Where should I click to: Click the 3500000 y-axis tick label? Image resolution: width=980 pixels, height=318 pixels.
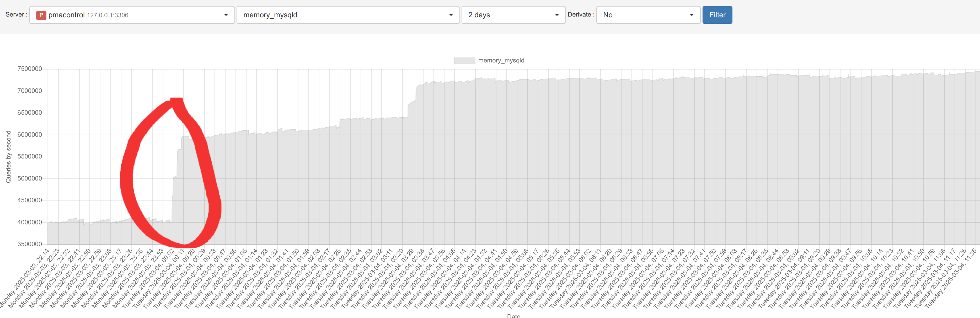(30, 244)
